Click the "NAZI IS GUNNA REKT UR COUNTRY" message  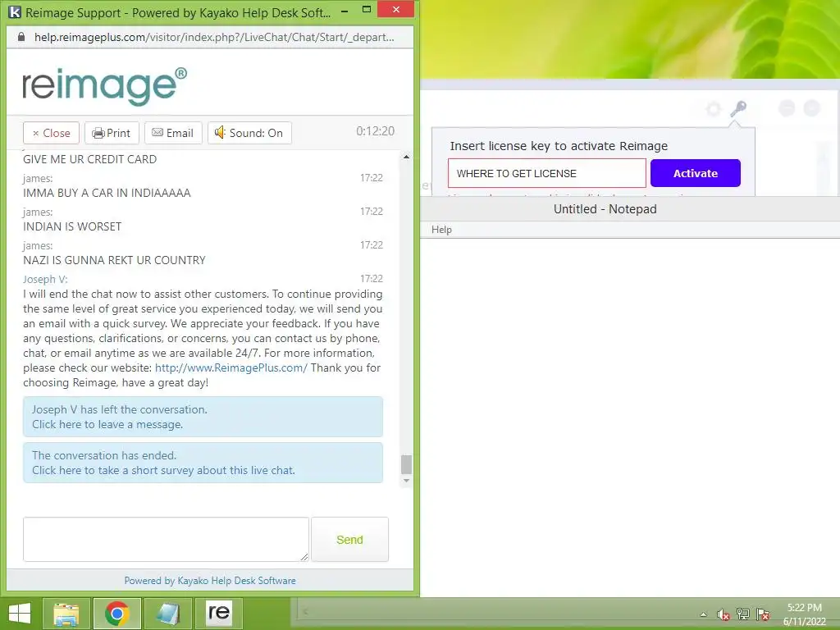pyautogui.click(x=114, y=260)
